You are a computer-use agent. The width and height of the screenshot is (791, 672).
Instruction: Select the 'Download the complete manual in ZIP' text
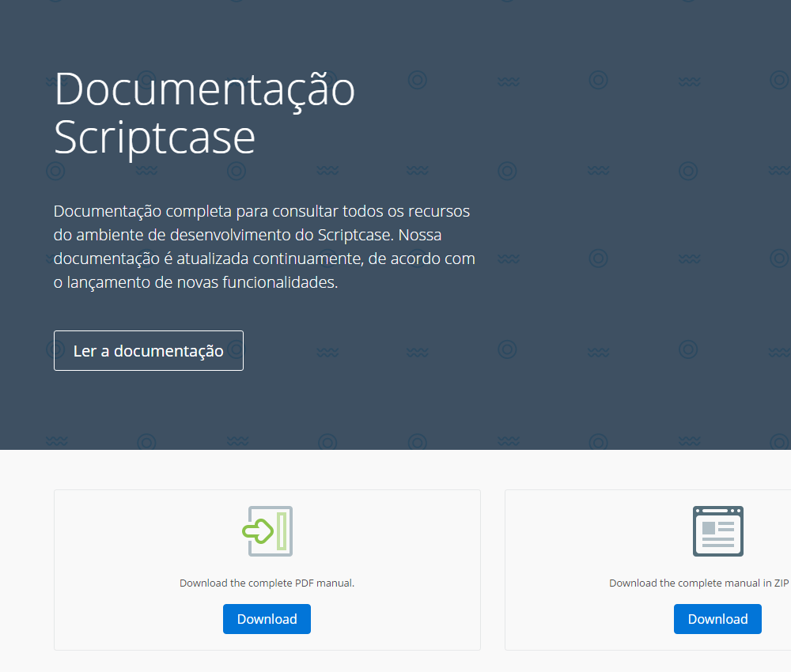[699, 583]
